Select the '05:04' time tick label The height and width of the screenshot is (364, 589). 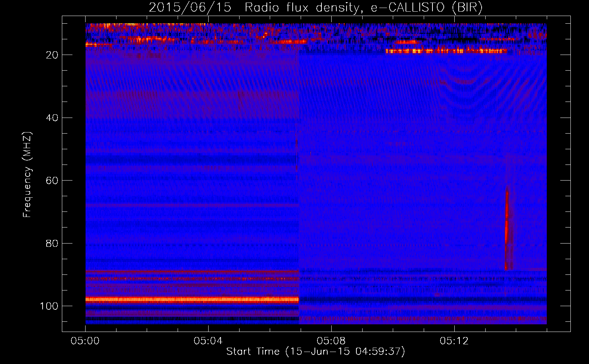pyautogui.click(x=208, y=341)
